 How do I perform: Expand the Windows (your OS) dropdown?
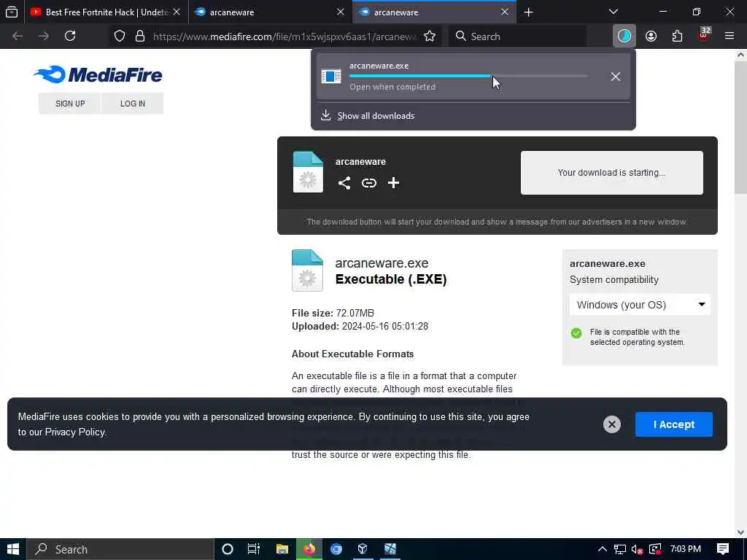(640, 305)
